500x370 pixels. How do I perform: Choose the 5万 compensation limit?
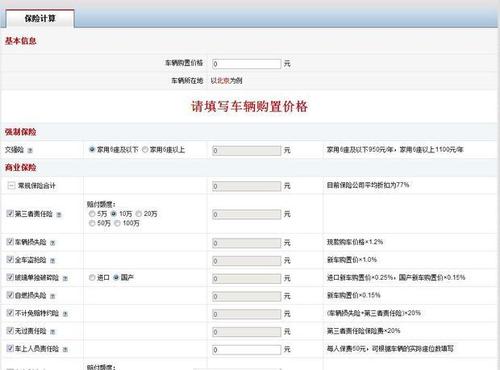click(92, 214)
